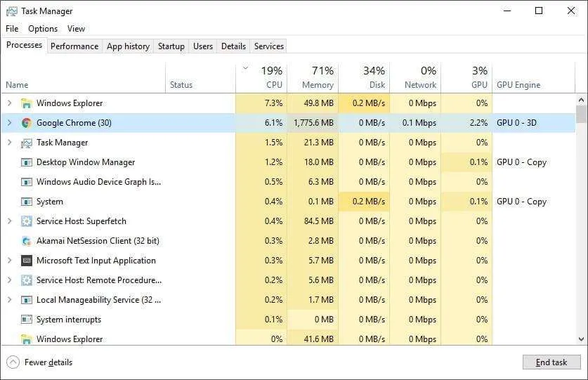Click System row's 0.2 MB/s disk value

point(369,202)
